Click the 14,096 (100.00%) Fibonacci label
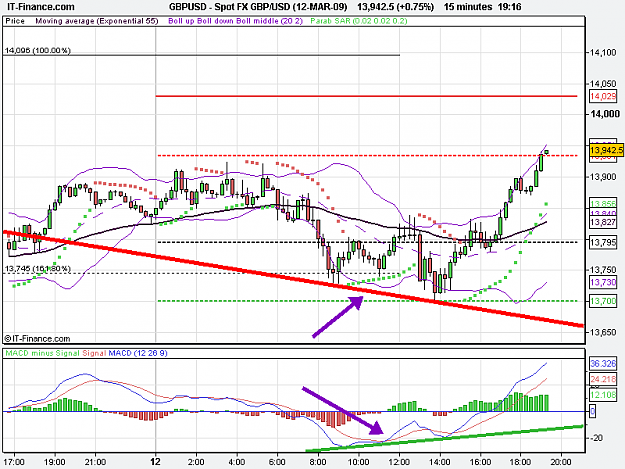Screen dimensions: 625x469 click(37, 51)
